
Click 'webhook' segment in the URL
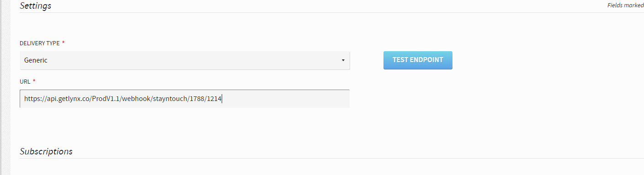tap(137, 99)
